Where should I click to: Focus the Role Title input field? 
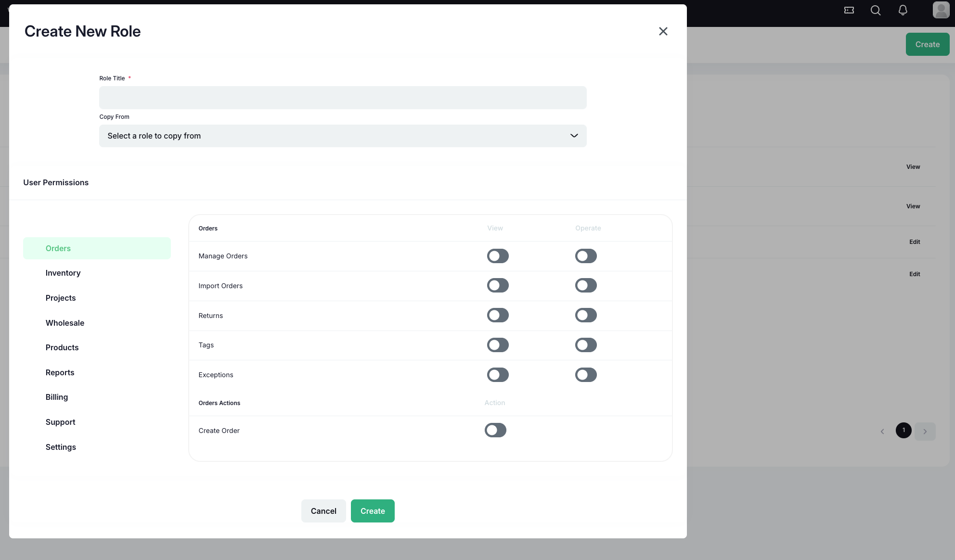click(x=342, y=98)
